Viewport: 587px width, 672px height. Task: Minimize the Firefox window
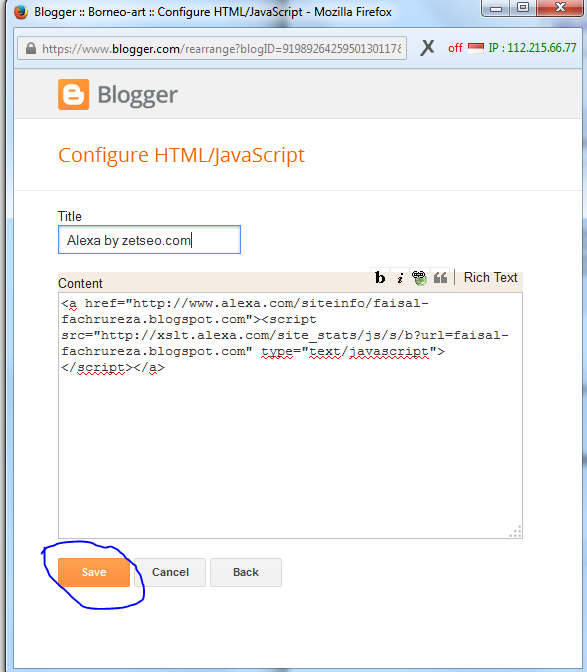pyautogui.click(x=496, y=8)
